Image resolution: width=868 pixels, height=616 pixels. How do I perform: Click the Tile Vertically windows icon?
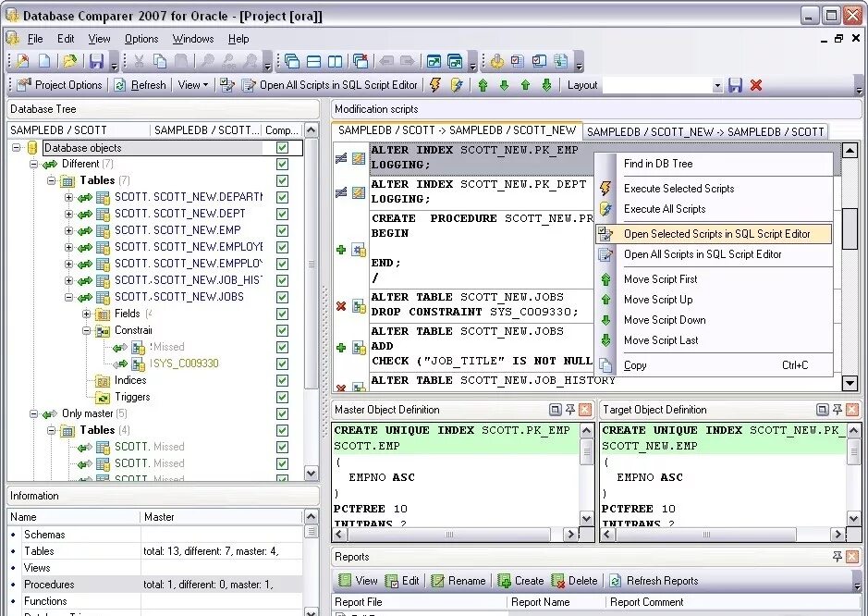(335, 61)
